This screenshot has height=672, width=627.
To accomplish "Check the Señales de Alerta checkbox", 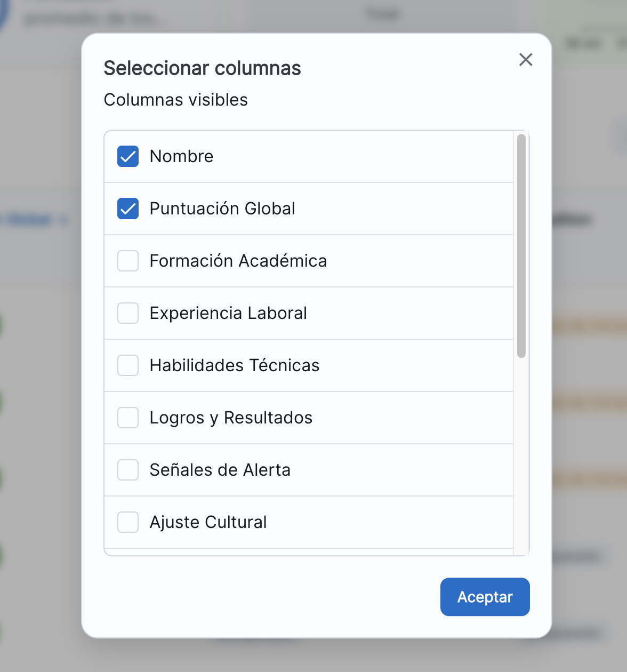I will (x=128, y=470).
